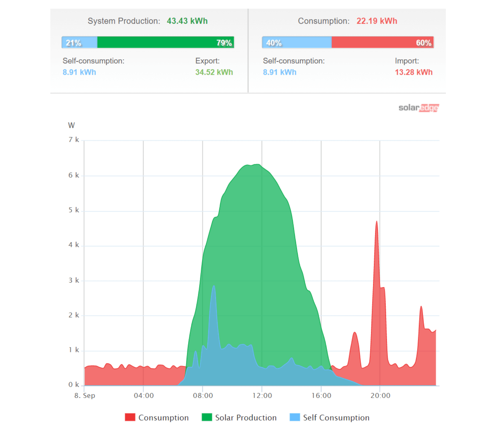Click the 7 k y-axis label
Screen dimensions: 504x431
[74, 140]
